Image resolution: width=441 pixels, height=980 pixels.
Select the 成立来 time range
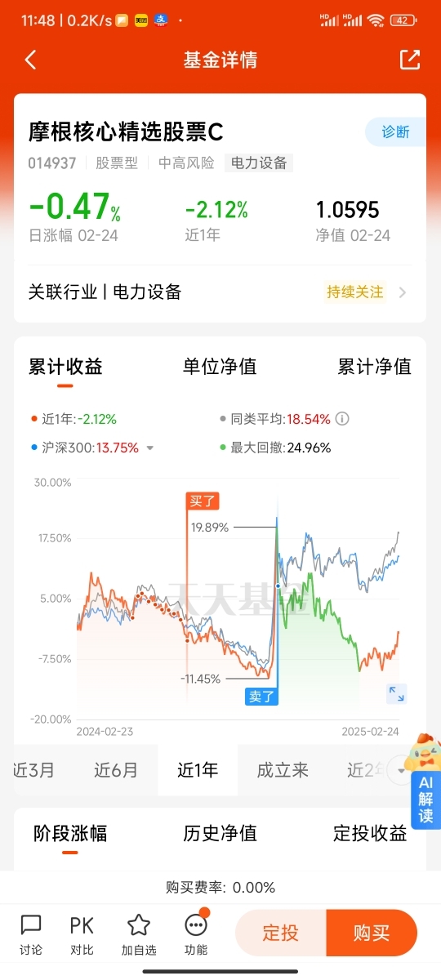(283, 769)
